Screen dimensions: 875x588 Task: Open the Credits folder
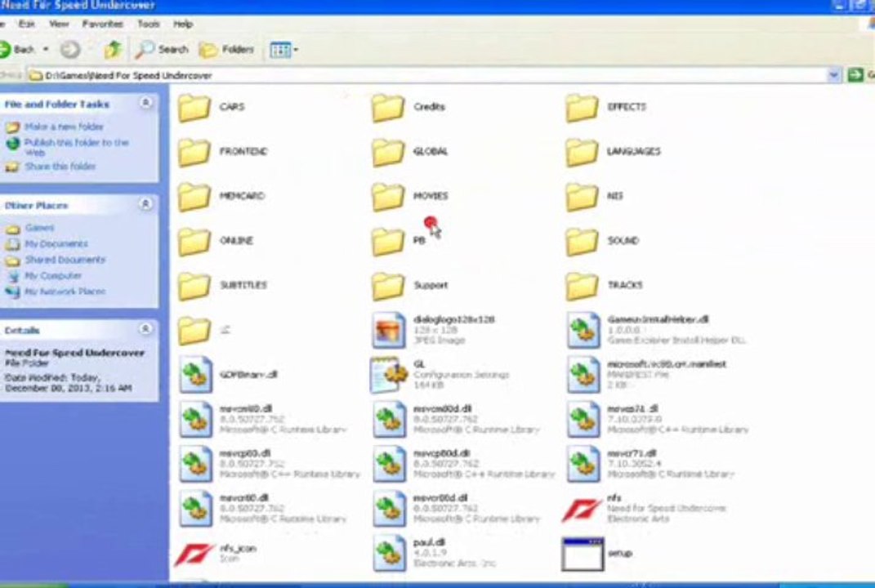click(409, 107)
